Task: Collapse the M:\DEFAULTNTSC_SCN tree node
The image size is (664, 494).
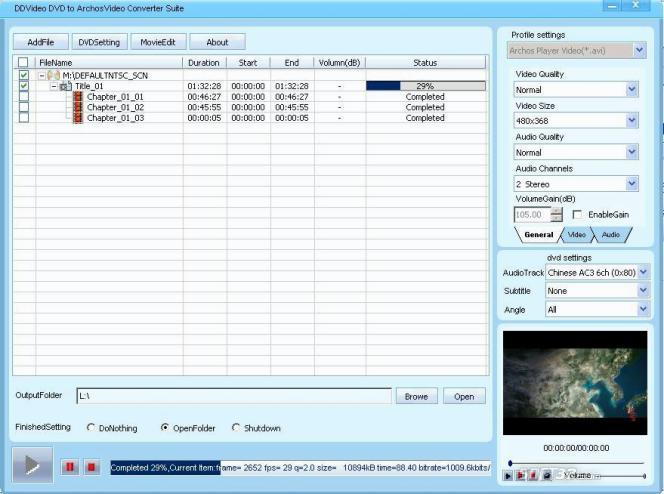Action: pyautogui.click(x=42, y=76)
